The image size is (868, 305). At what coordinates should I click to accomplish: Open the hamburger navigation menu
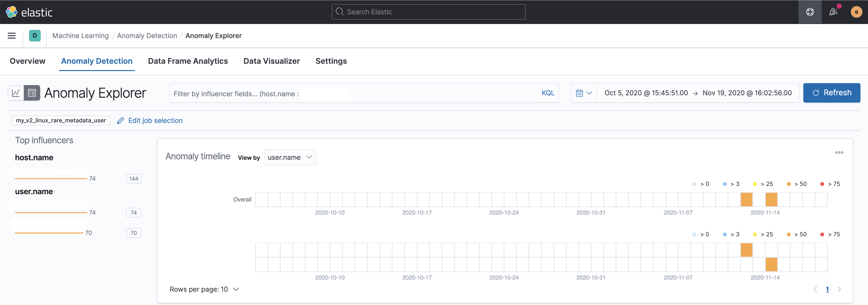click(11, 36)
